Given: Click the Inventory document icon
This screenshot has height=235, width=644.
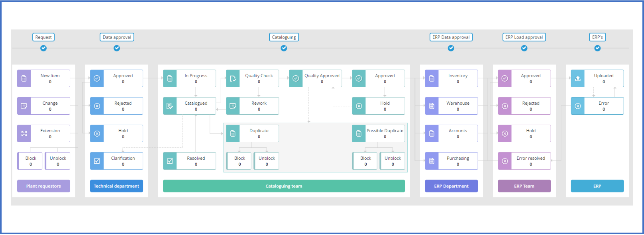Looking at the screenshot, I should pyautogui.click(x=432, y=78).
